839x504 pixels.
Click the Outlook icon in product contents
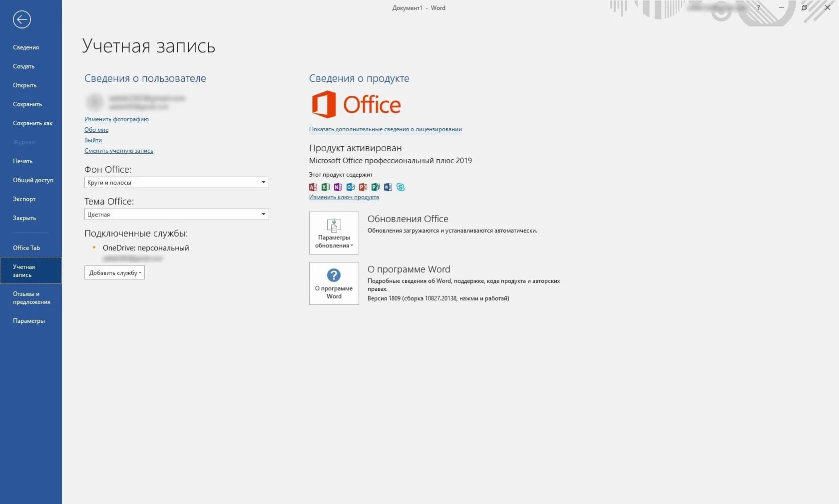pyautogui.click(x=350, y=187)
